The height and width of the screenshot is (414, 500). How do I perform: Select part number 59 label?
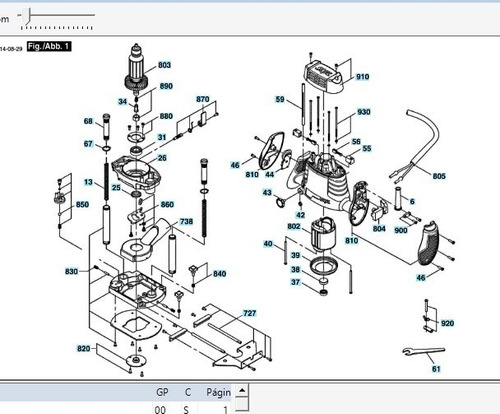click(280, 99)
